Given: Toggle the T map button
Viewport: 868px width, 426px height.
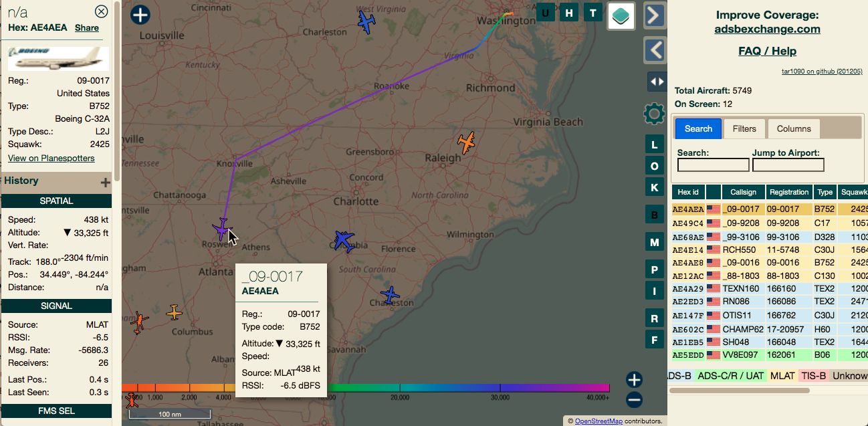Looking at the screenshot, I should click(592, 13).
